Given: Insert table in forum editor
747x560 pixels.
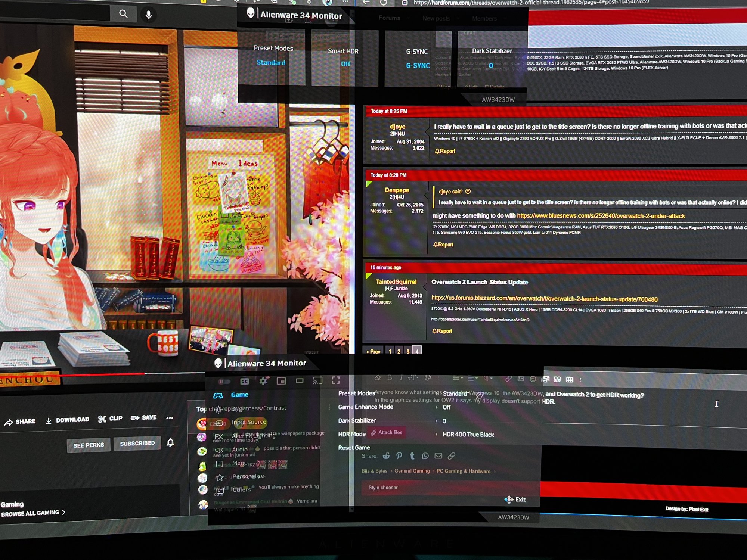Looking at the screenshot, I should click(x=569, y=379).
